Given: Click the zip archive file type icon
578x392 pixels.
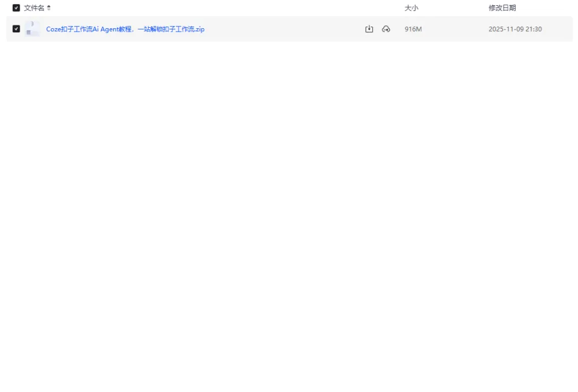Looking at the screenshot, I should click(32, 29).
